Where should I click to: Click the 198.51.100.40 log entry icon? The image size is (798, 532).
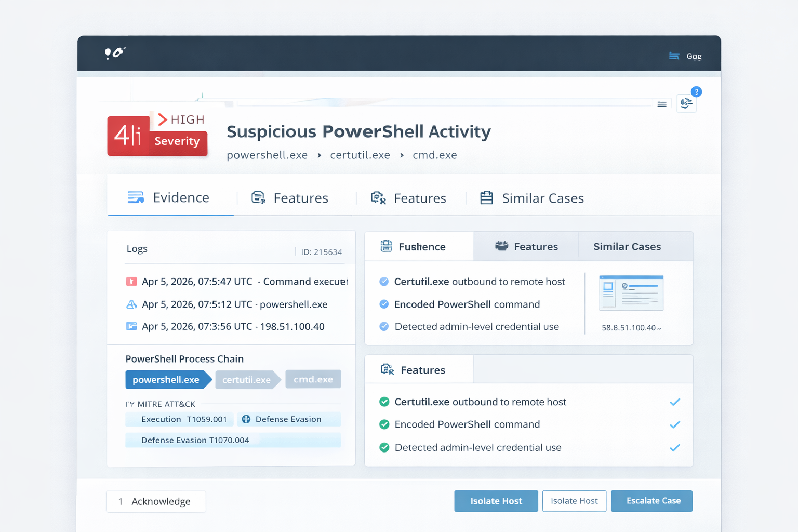131,326
